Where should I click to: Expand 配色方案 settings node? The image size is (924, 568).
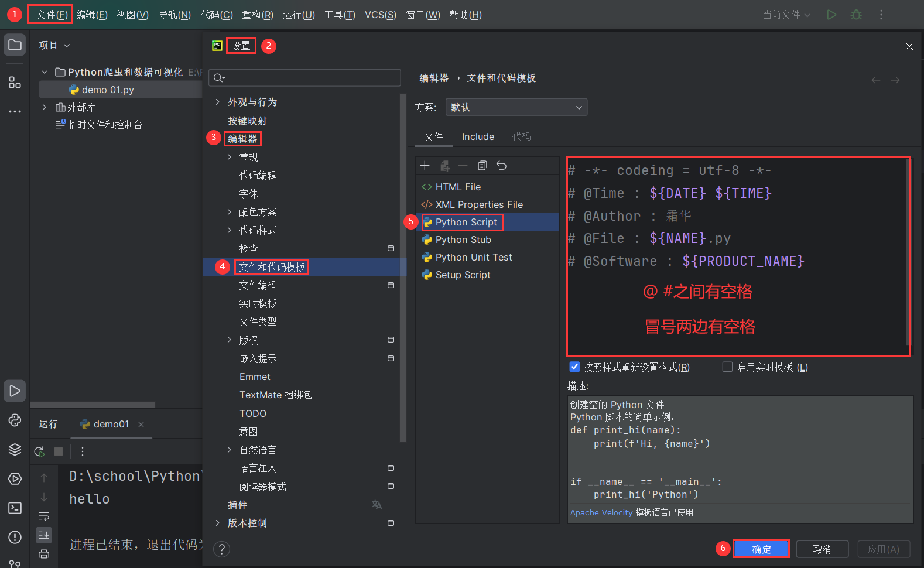click(229, 212)
